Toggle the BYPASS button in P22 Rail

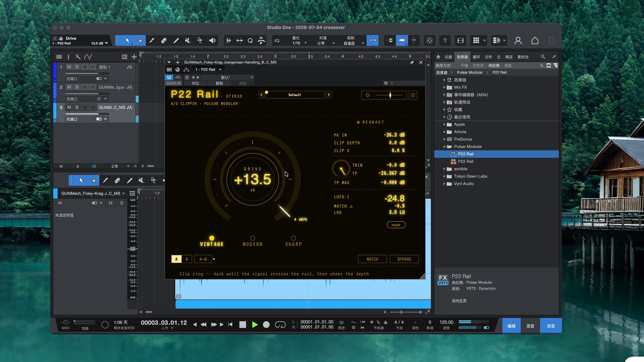404,259
